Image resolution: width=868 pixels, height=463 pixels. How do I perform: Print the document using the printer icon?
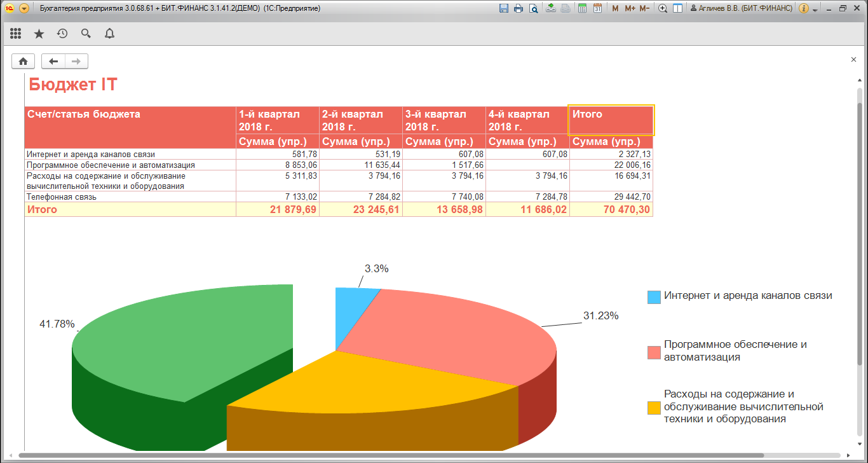(519, 9)
